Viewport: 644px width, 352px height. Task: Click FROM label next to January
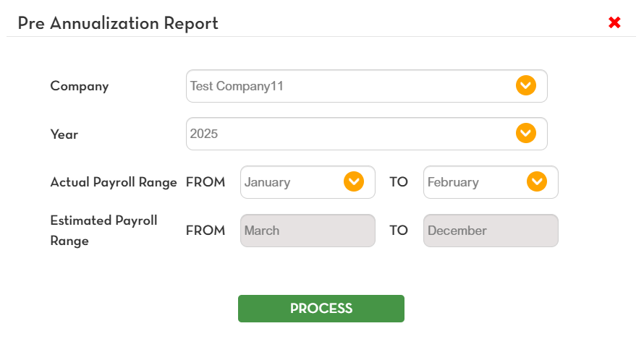pyautogui.click(x=206, y=181)
